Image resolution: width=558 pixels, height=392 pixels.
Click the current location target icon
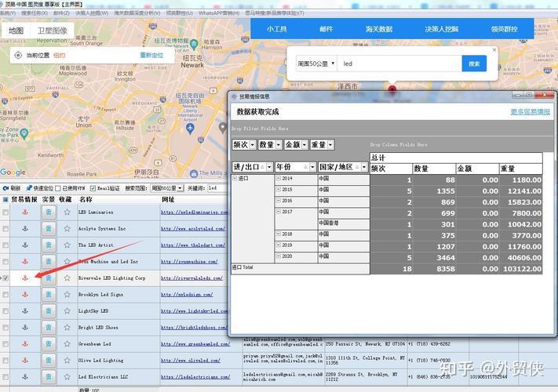click(18, 55)
